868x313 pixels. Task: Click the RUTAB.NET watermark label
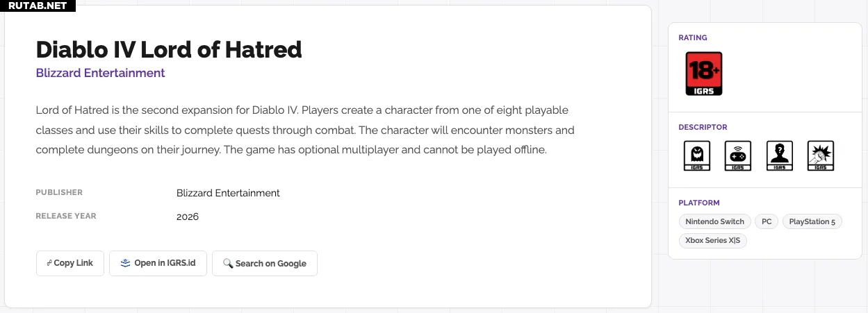click(x=37, y=6)
